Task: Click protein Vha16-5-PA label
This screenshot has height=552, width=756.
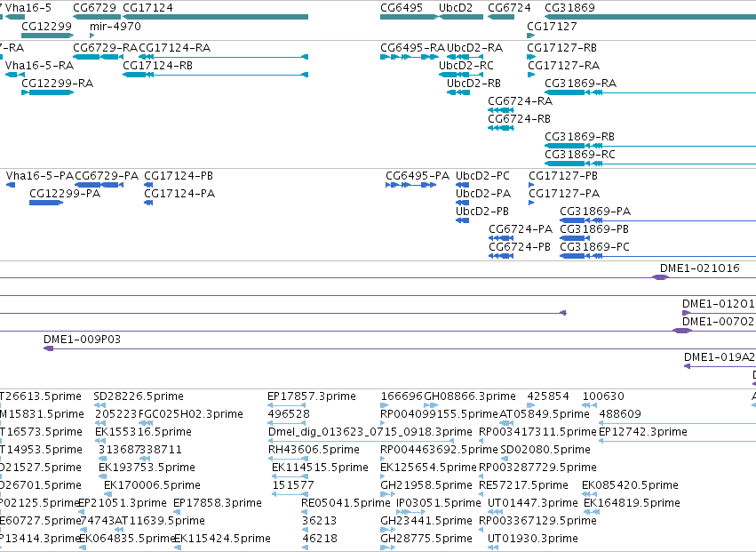Action: tap(40, 176)
